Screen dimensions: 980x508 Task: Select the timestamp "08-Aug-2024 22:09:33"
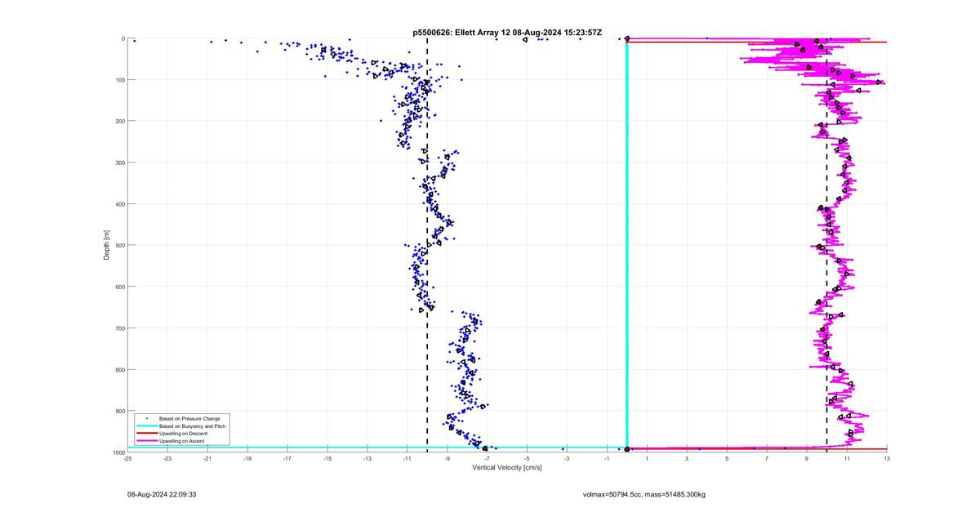coord(162,495)
